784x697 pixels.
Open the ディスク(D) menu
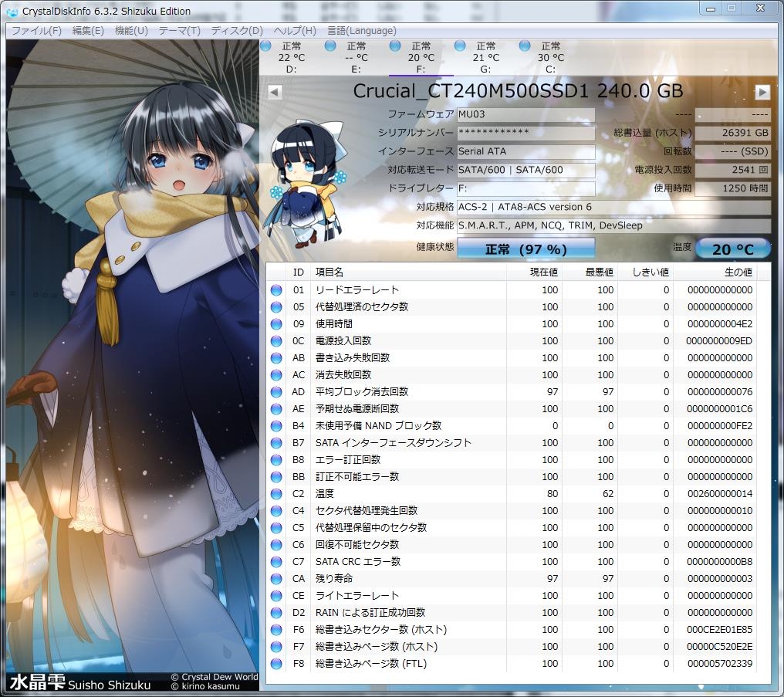pos(236,31)
